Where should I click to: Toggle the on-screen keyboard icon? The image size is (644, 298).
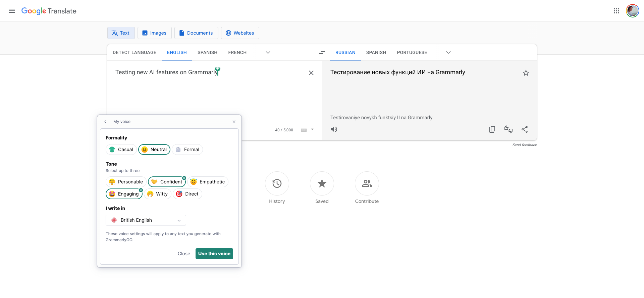(304, 130)
